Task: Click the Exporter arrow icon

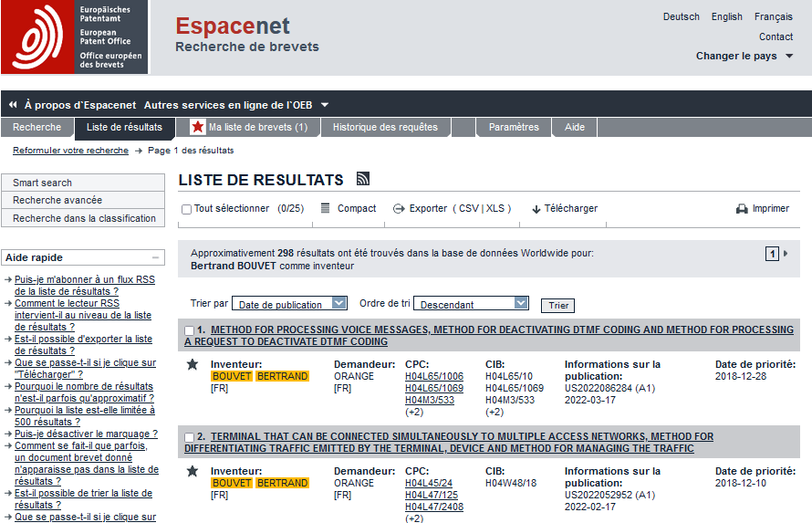Action: click(399, 209)
